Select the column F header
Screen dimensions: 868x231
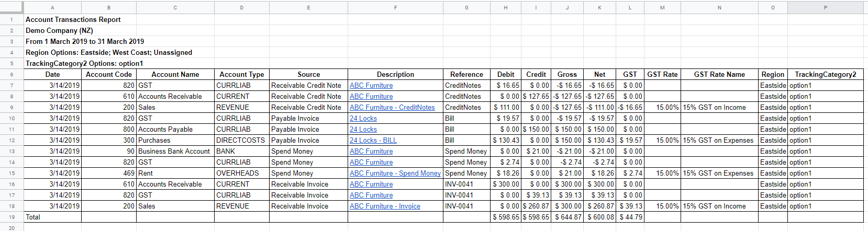click(x=395, y=7)
